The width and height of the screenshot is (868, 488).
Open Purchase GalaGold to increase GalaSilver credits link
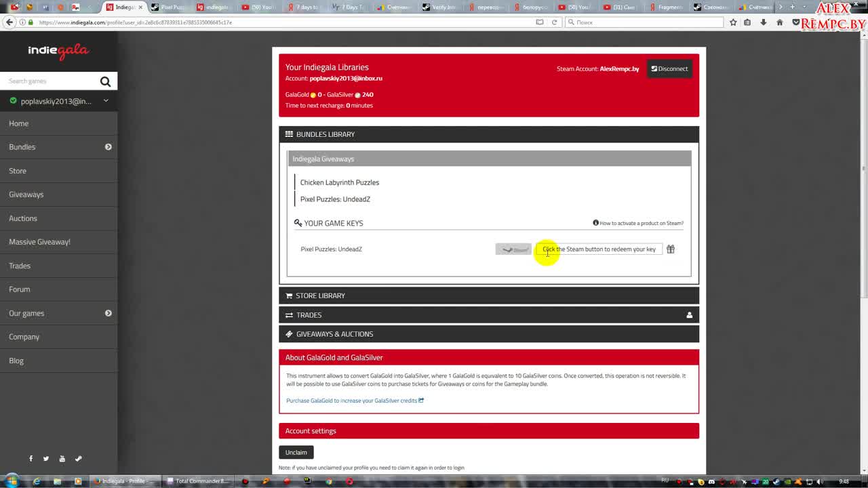355,401
